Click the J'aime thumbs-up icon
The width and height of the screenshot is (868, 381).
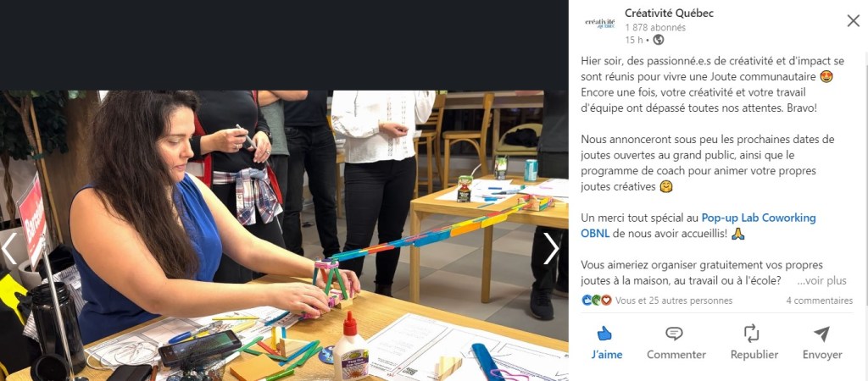(x=604, y=334)
